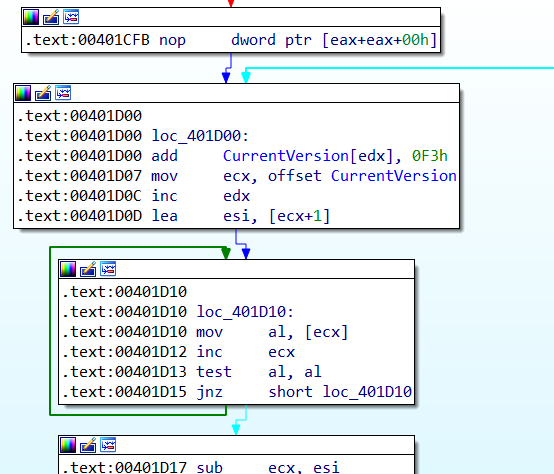Click pencil icon in loc_401D10 block

pyautogui.click(x=88, y=269)
